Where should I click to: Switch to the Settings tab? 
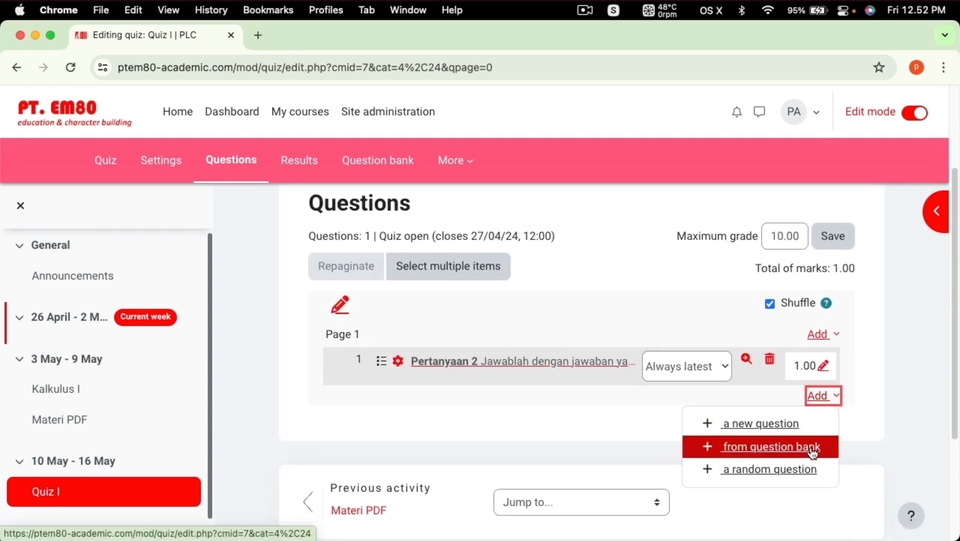161,160
